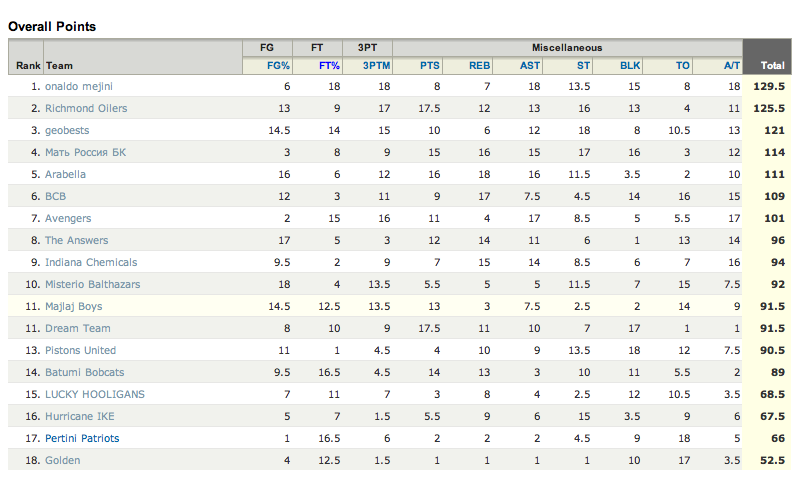This screenshot has height=477, width=796.
Task: Click total 129.5 for onaldo mejini
Action: [x=769, y=86]
